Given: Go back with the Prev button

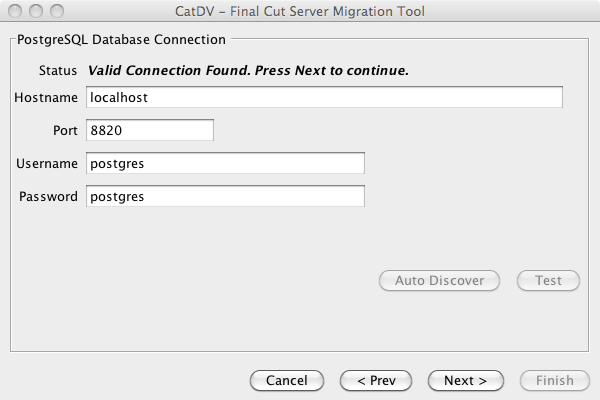Looking at the screenshot, I should coord(376,380).
